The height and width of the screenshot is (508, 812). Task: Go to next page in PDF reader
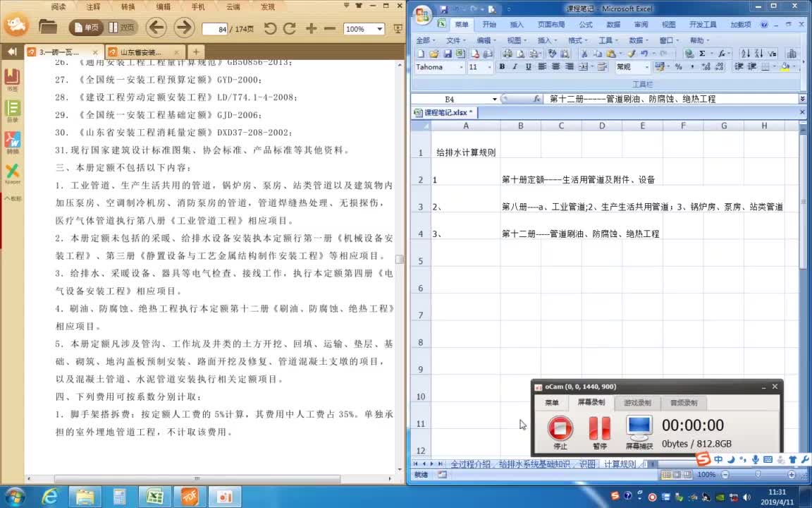(184, 28)
